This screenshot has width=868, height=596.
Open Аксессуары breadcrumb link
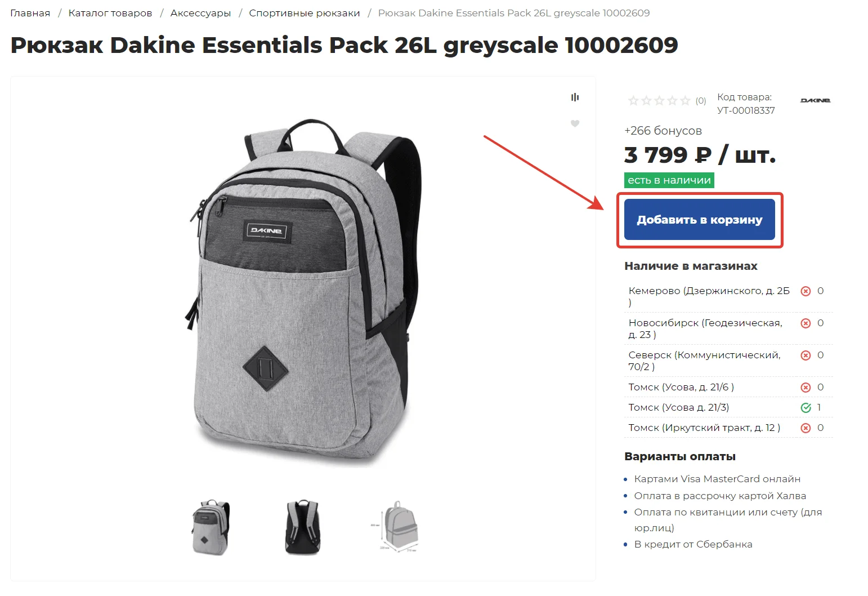(200, 13)
